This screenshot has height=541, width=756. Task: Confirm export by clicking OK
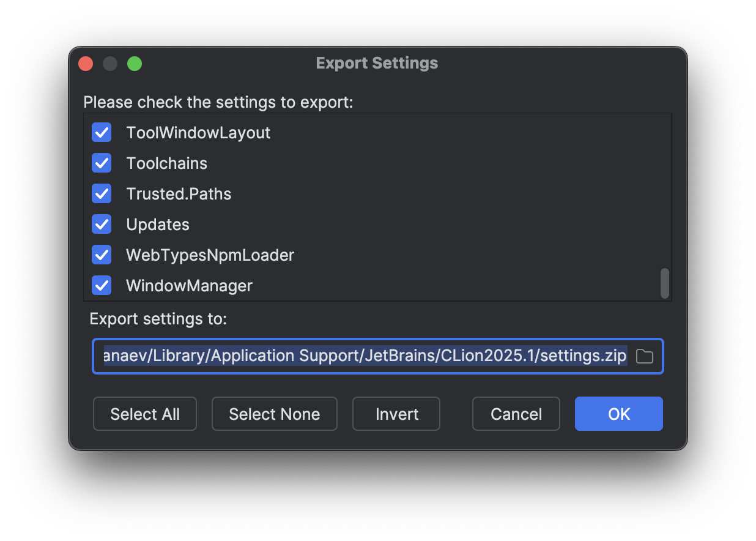618,414
